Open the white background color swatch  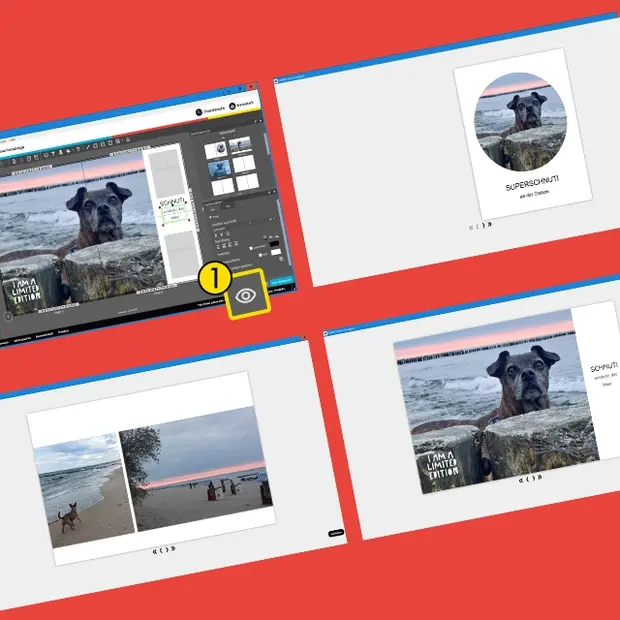[x=276, y=252]
